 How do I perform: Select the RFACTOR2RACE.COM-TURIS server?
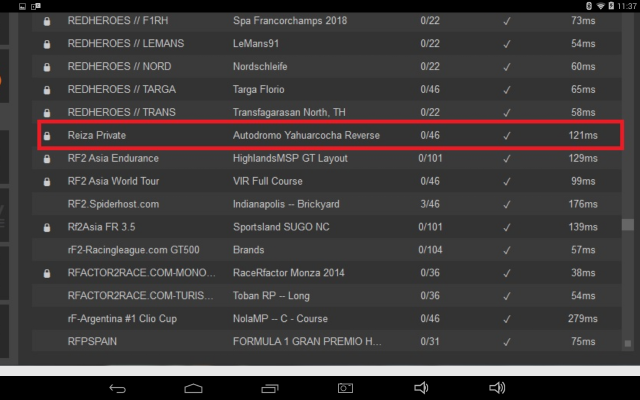coord(327,295)
